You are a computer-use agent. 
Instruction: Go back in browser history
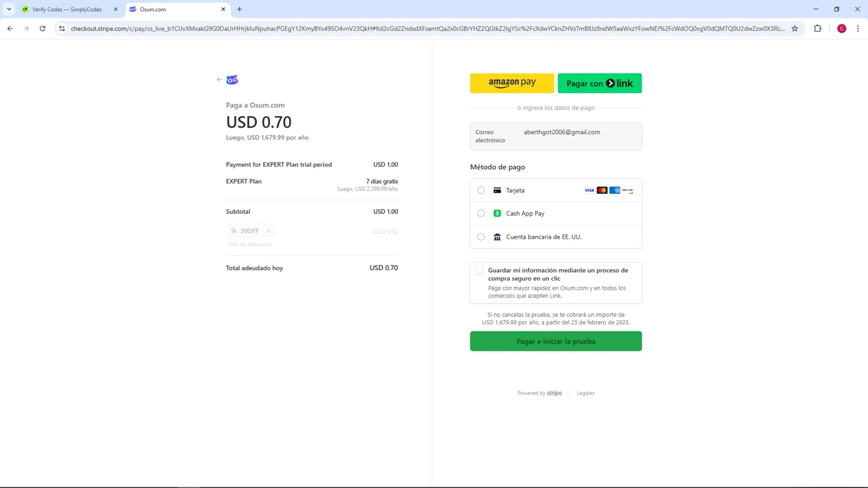(x=10, y=28)
